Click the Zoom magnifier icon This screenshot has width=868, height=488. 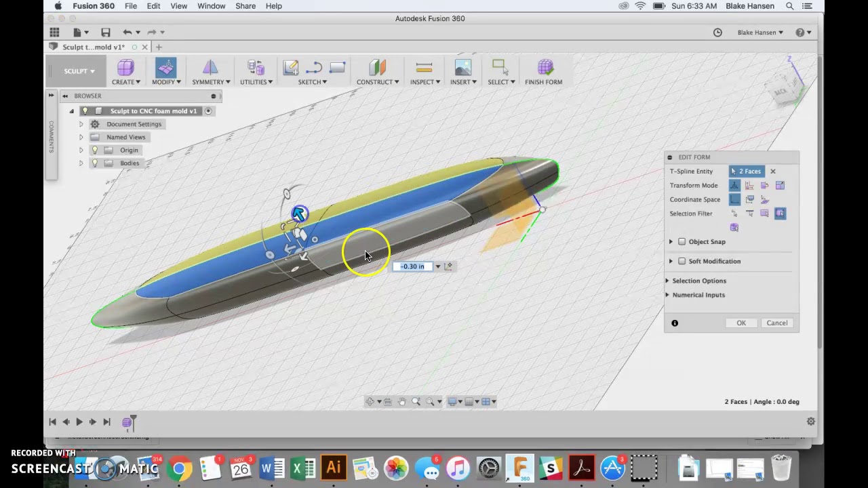pos(416,401)
